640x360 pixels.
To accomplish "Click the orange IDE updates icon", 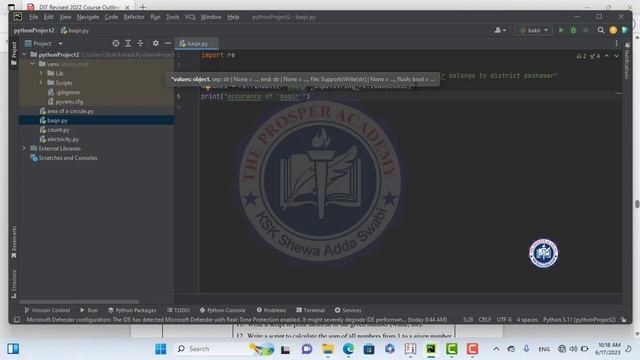I will click(613, 30).
